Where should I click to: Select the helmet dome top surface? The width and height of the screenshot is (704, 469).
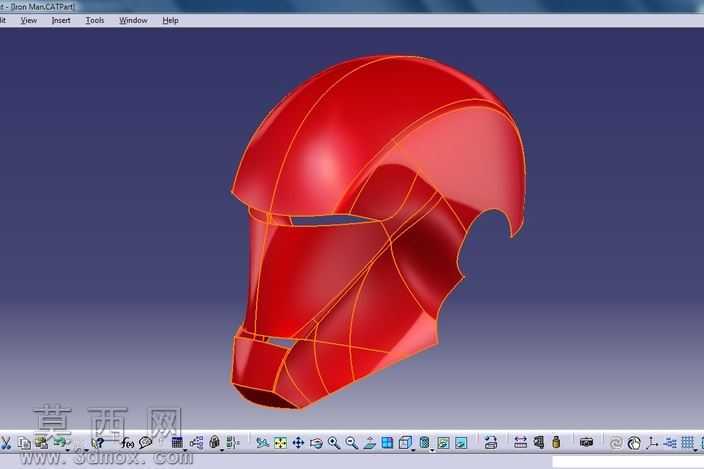pos(341,130)
